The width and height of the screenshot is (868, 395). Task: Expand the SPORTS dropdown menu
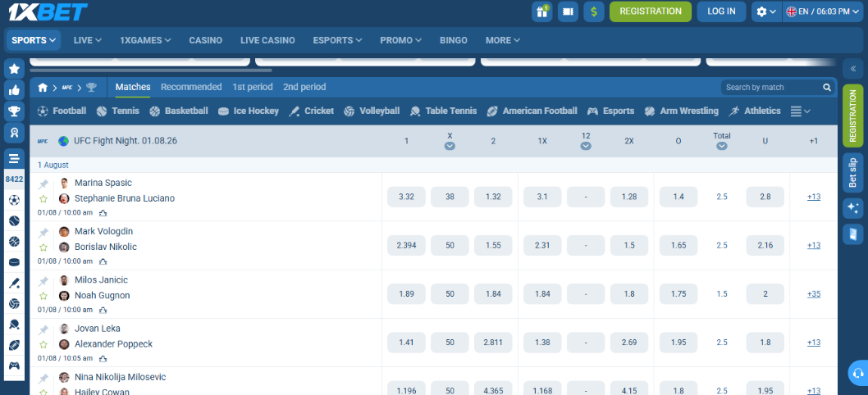[x=34, y=40]
